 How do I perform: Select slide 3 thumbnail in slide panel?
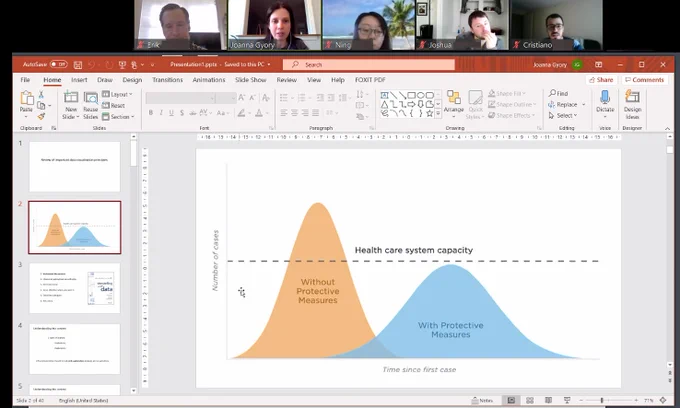click(75, 288)
